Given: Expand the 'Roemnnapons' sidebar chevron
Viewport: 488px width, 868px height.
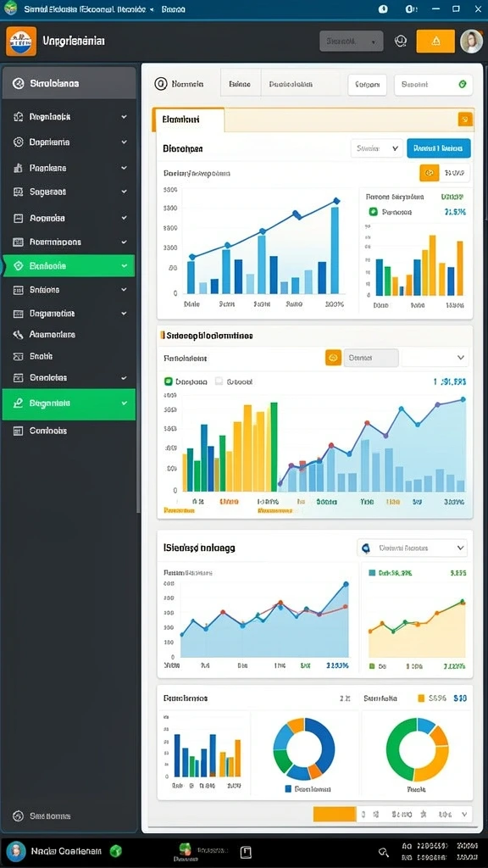Looking at the screenshot, I should (x=124, y=242).
